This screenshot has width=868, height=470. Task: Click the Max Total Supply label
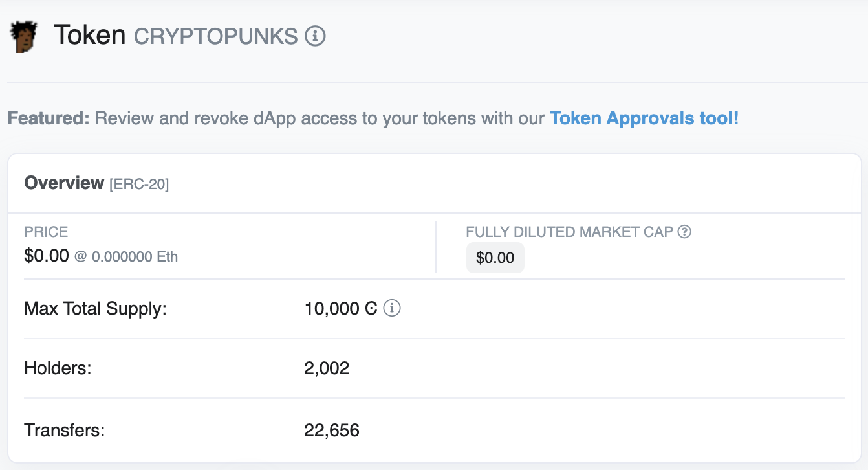[95, 309]
